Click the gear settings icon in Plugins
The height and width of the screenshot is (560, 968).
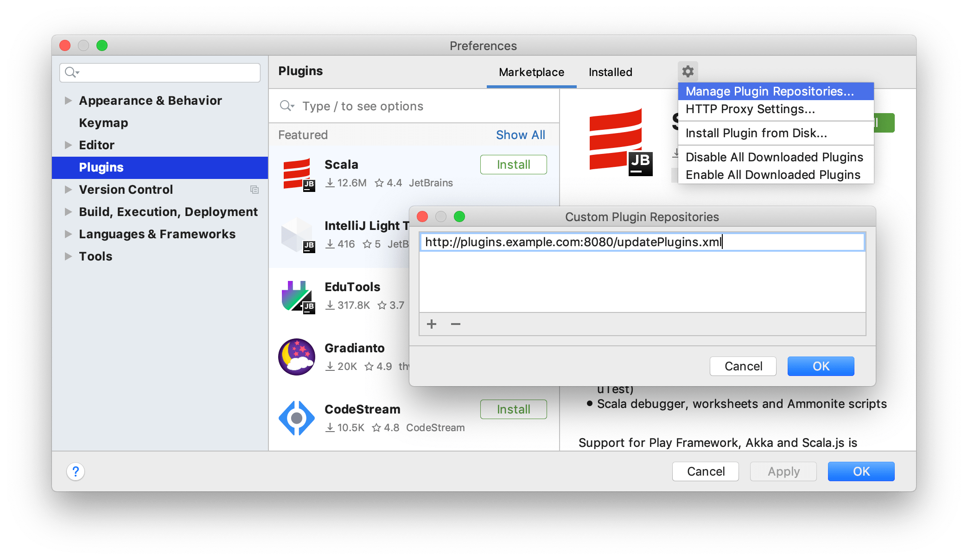[x=688, y=70]
